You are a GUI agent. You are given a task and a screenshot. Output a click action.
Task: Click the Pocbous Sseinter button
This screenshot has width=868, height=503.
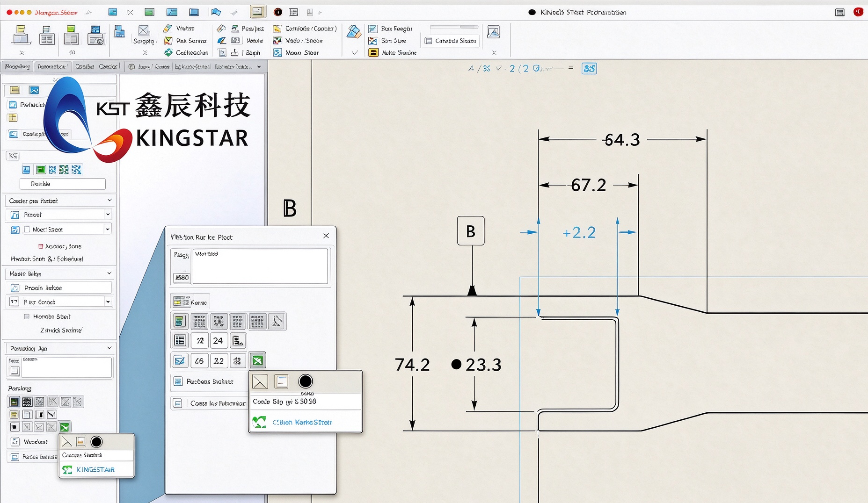pos(209,381)
